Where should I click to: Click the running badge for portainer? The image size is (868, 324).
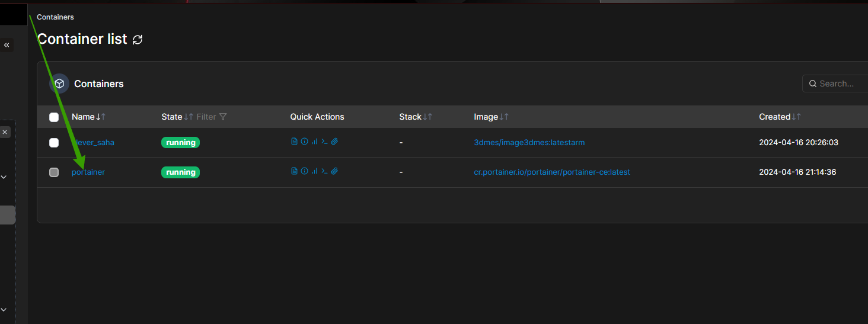pyautogui.click(x=181, y=172)
